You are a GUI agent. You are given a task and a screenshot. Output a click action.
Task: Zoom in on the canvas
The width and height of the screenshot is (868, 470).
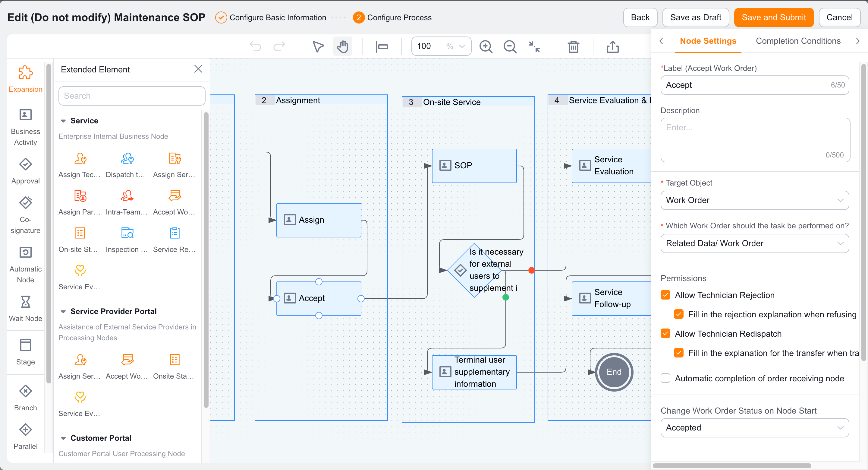click(486, 46)
